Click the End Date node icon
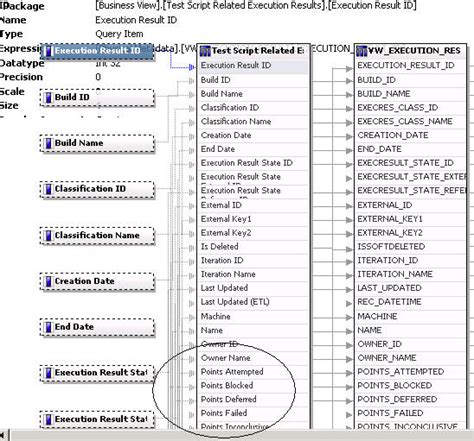This screenshot has height=441, width=474. (49, 327)
